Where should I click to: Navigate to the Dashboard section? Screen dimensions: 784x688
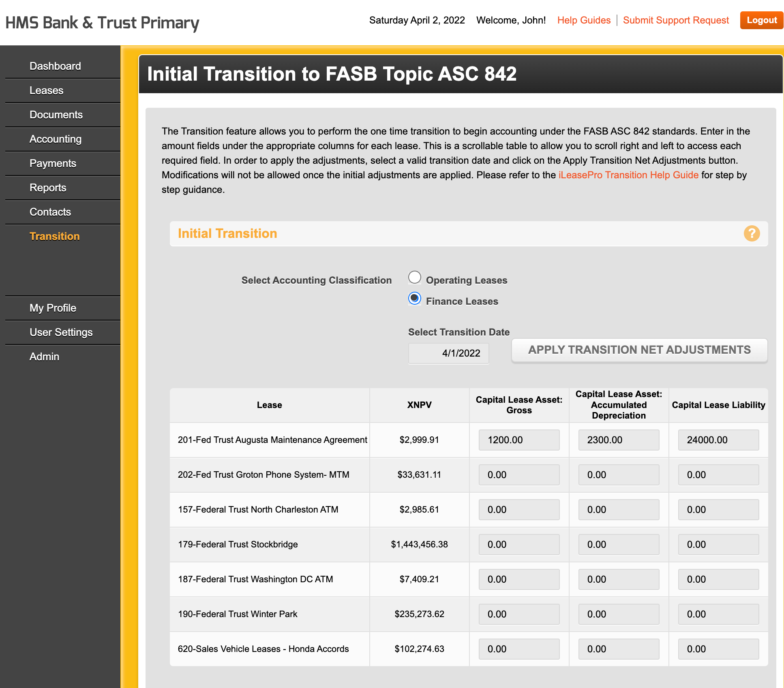(55, 66)
